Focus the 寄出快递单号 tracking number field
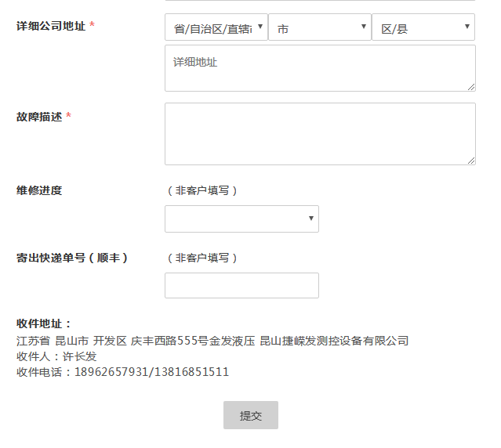The height and width of the screenshot is (448, 501). tap(241, 286)
